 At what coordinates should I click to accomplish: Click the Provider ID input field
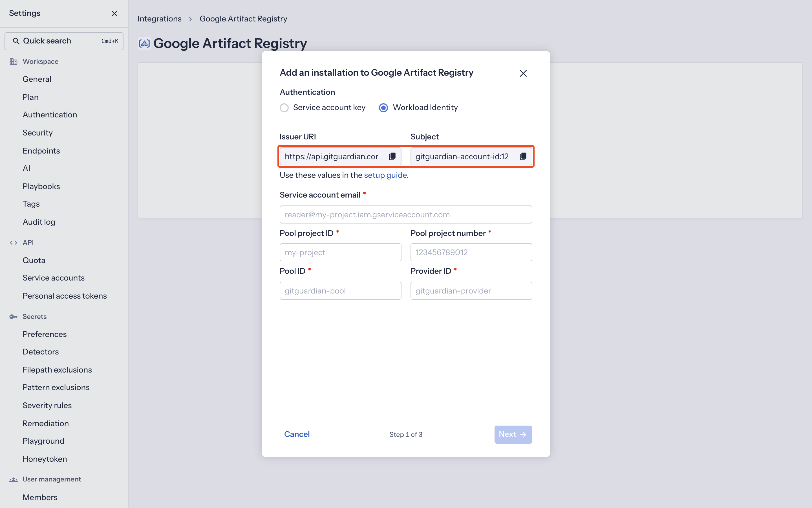click(471, 291)
